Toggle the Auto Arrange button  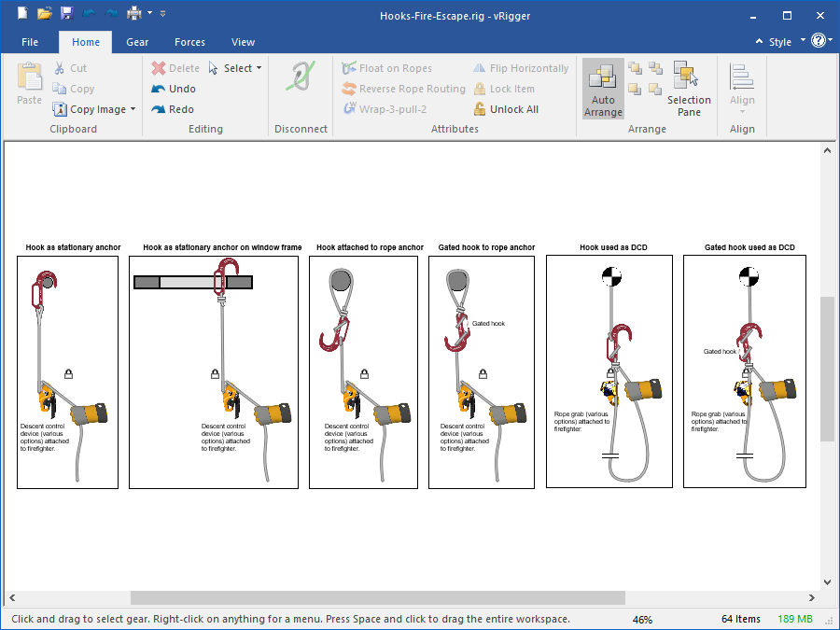tap(603, 89)
